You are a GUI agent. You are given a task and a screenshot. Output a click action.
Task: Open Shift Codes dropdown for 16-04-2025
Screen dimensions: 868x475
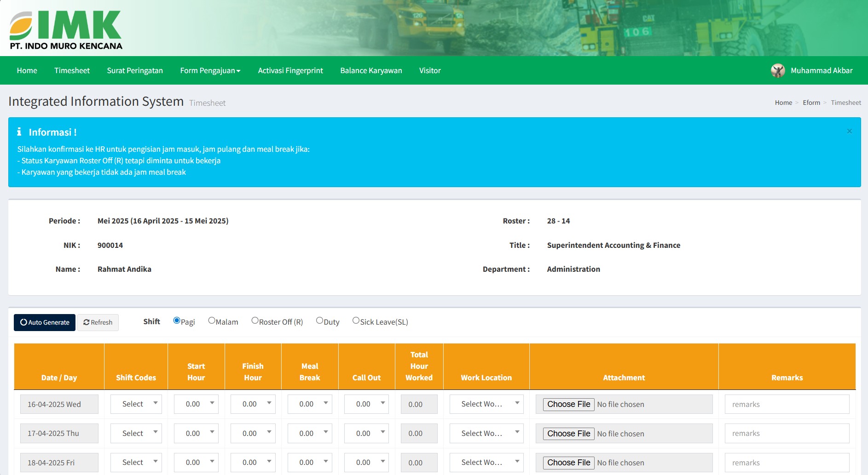136,404
